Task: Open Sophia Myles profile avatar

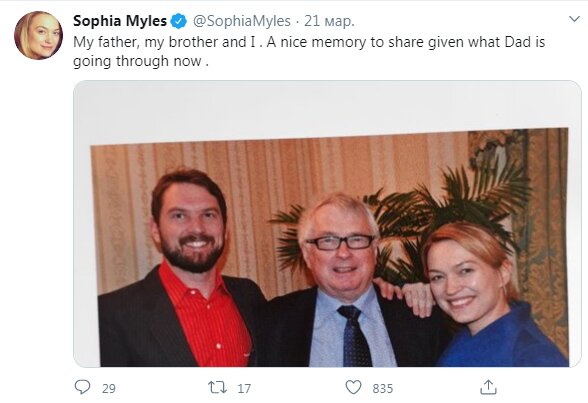Action: pyautogui.click(x=39, y=36)
